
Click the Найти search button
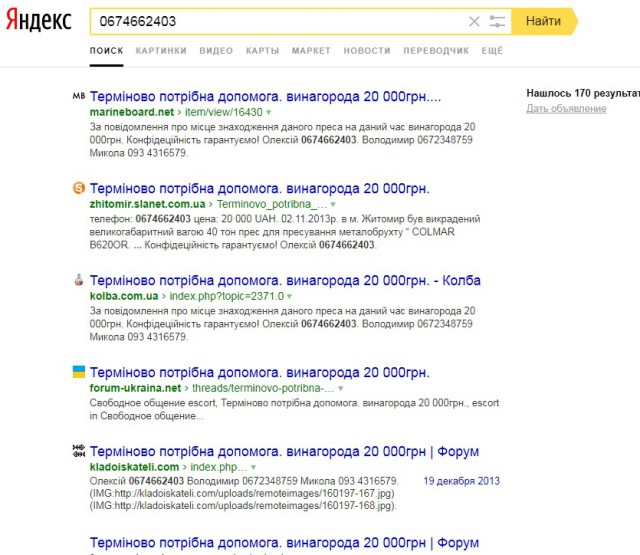tap(544, 21)
